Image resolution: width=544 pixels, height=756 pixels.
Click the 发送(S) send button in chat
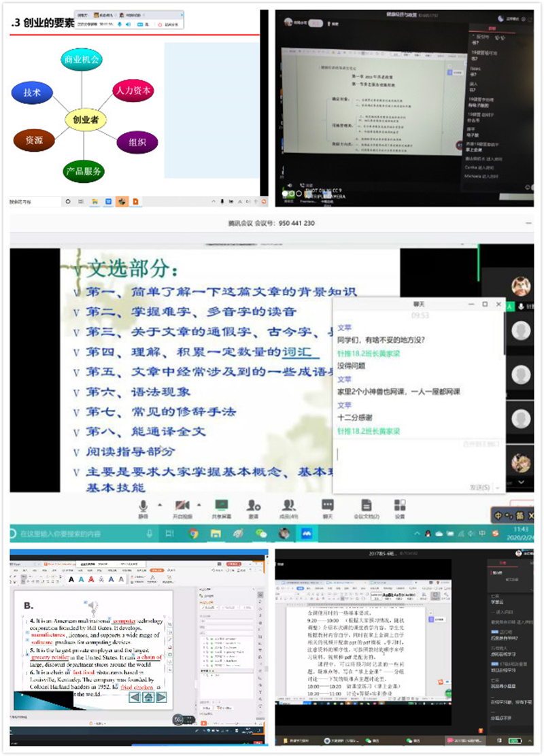click(x=479, y=487)
